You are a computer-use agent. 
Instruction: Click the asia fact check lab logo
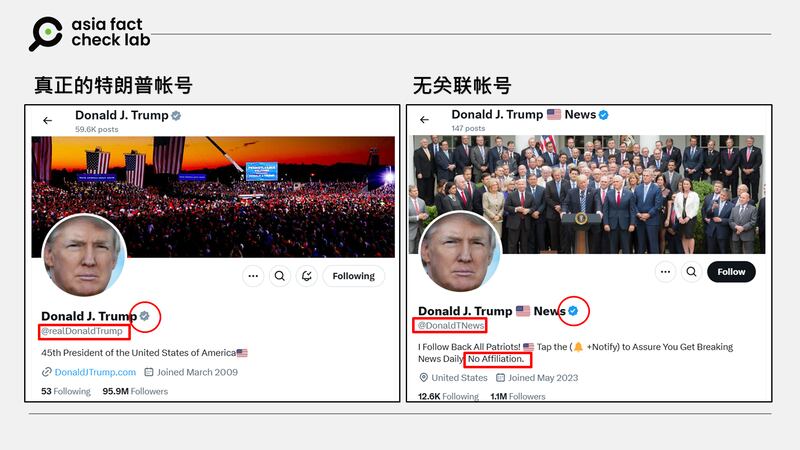(x=90, y=33)
